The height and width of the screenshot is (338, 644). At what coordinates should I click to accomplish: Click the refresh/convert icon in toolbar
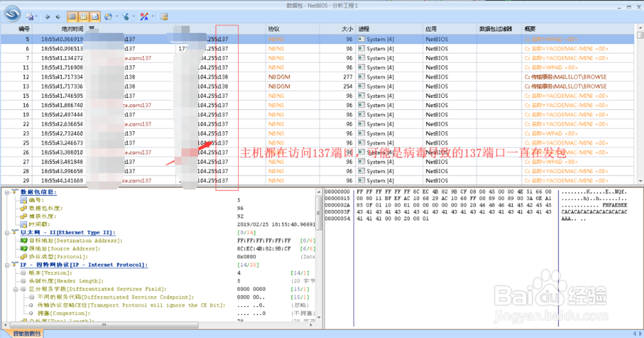pyautogui.click(x=108, y=17)
